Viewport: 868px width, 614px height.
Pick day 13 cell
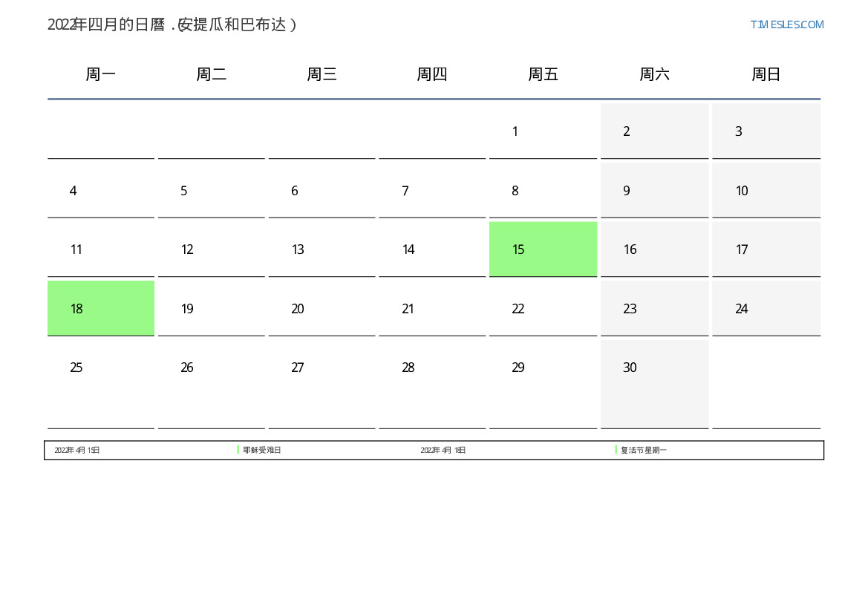[x=322, y=249]
